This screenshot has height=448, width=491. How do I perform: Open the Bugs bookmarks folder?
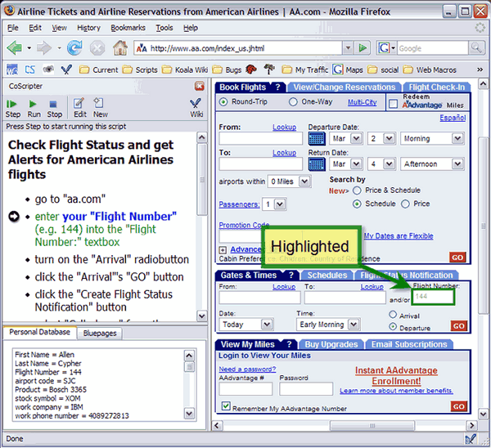pyautogui.click(x=227, y=69)
